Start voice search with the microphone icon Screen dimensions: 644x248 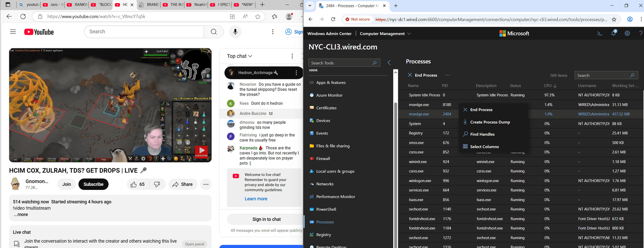[x=235, y=32]
